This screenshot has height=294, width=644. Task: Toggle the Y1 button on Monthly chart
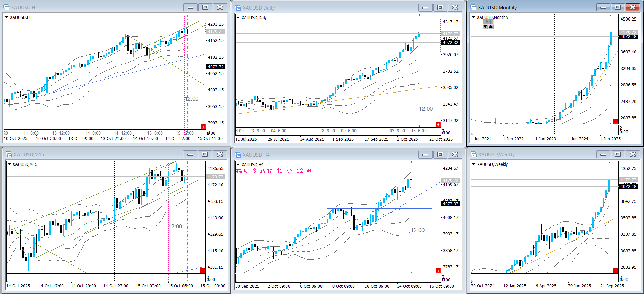pyautogui.click(x=488, y=22)
